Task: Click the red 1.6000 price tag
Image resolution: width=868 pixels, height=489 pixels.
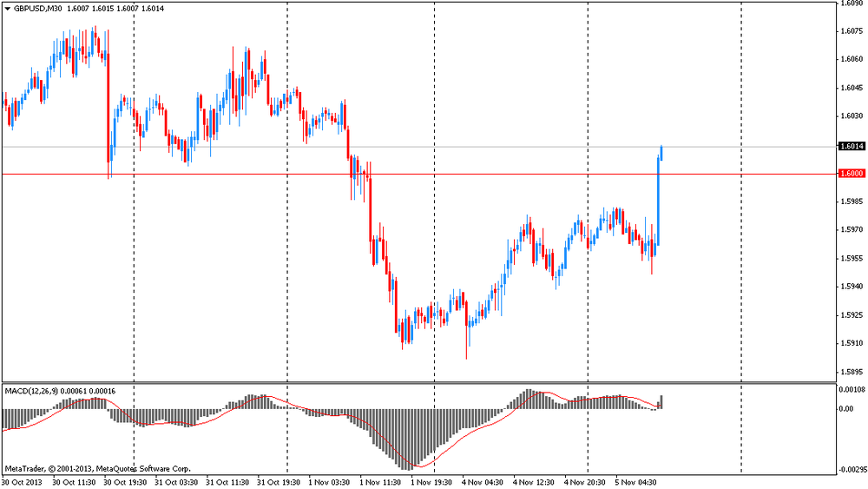Action: coord(851,174)
